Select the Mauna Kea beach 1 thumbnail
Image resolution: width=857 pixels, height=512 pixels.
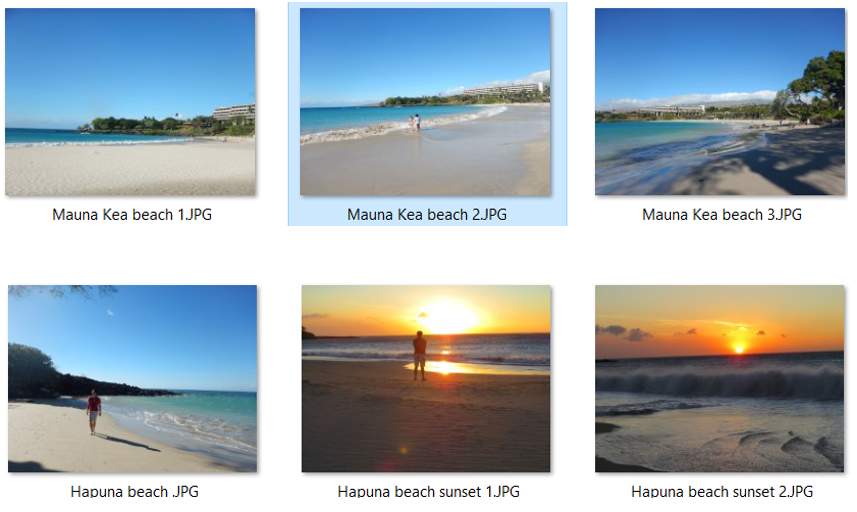[x=130, y=102]
